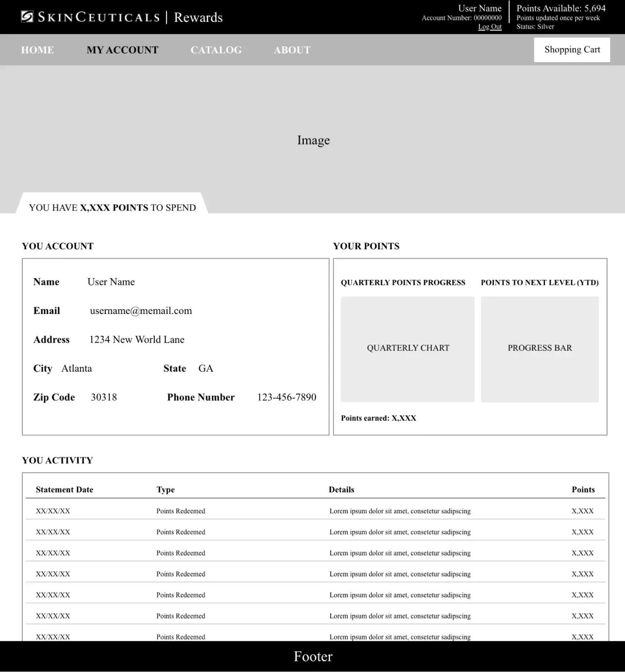
Task: Click the Log Out link
Action: tap(490, 27)
